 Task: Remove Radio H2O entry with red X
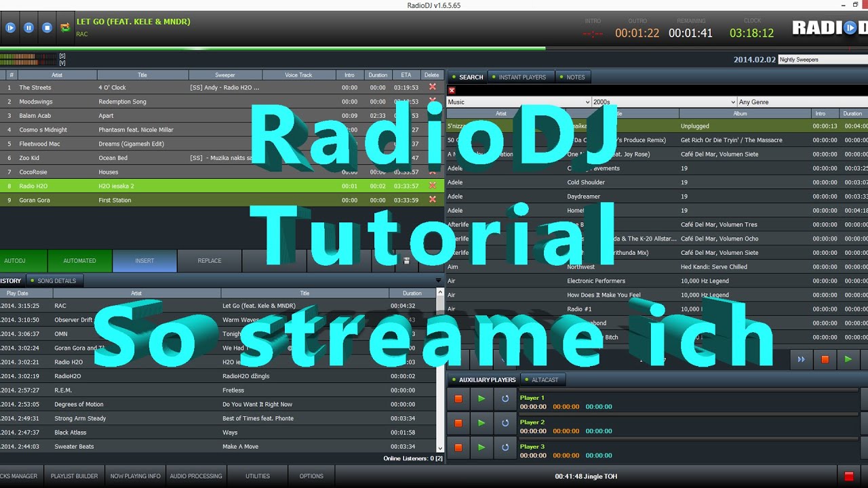433,186
